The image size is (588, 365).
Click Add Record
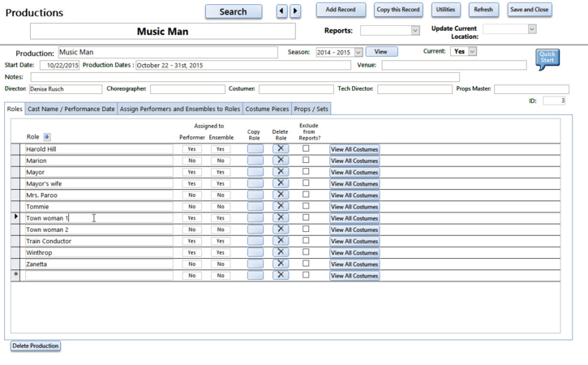pos(341,10)
